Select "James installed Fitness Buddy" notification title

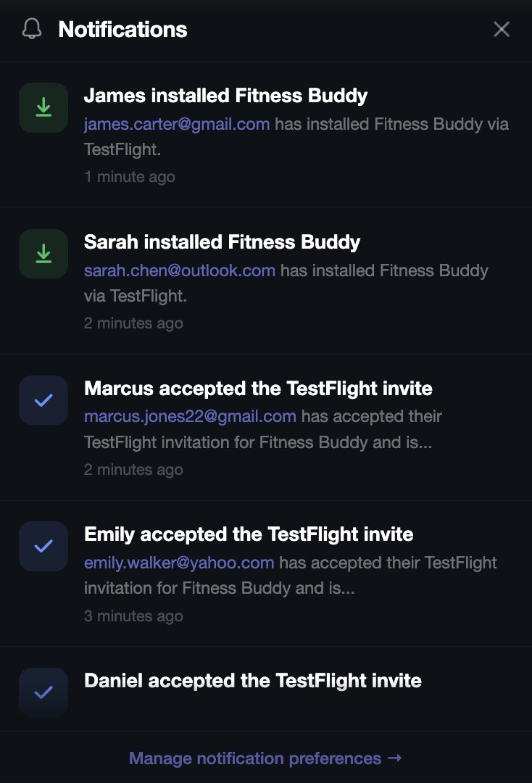click(x=225, y=96)
